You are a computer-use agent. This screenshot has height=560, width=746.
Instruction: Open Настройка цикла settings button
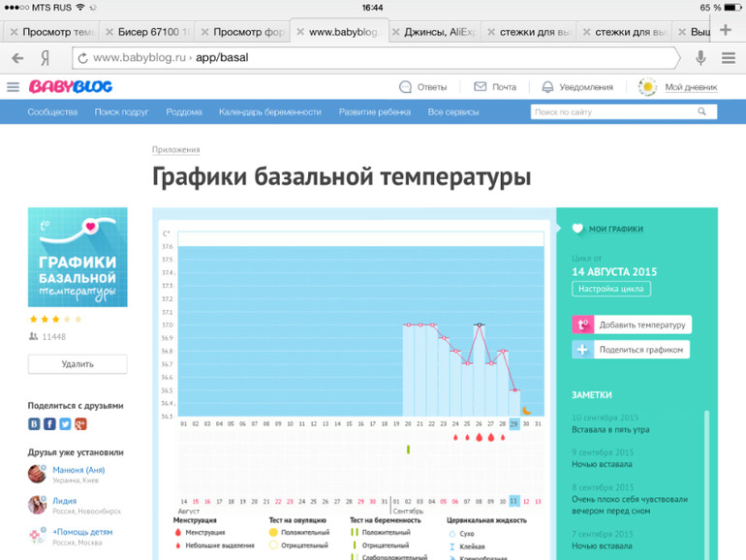[x=611, y=289]
